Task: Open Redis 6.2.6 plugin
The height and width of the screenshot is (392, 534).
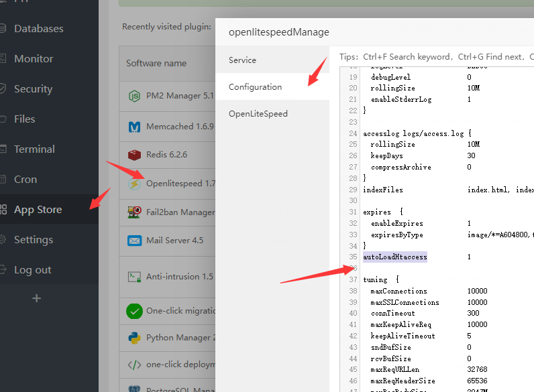Action: [166, 155]
